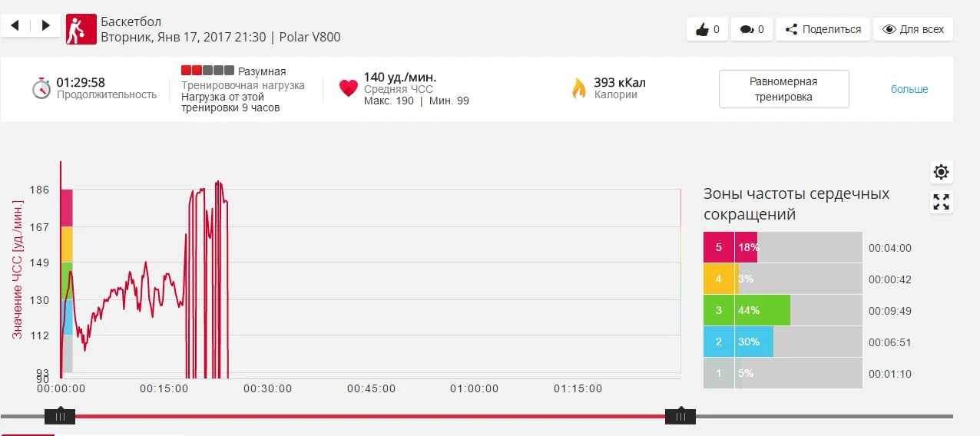980x436 pixels.
Task: Click the heart rate peak on the chart
Action: point(219,182)
